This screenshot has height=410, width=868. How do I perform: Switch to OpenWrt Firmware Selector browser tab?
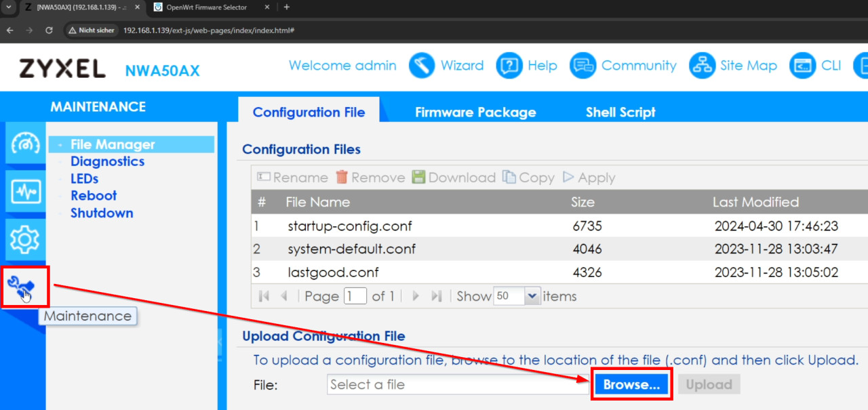(207, 7)
